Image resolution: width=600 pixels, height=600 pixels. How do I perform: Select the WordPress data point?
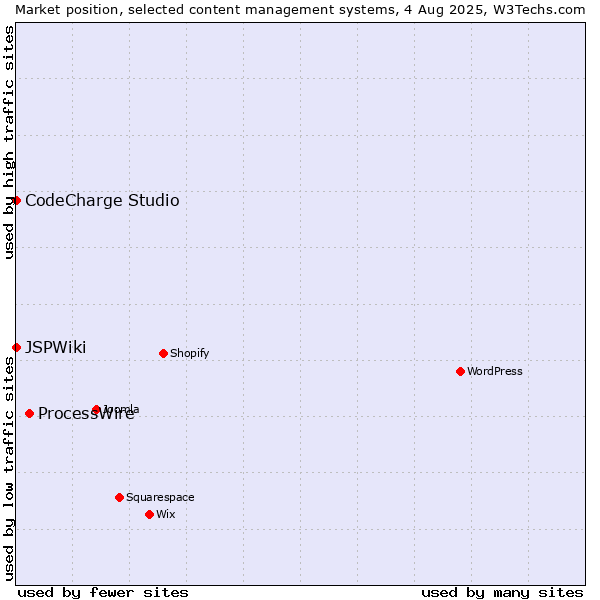pos(460,371)
